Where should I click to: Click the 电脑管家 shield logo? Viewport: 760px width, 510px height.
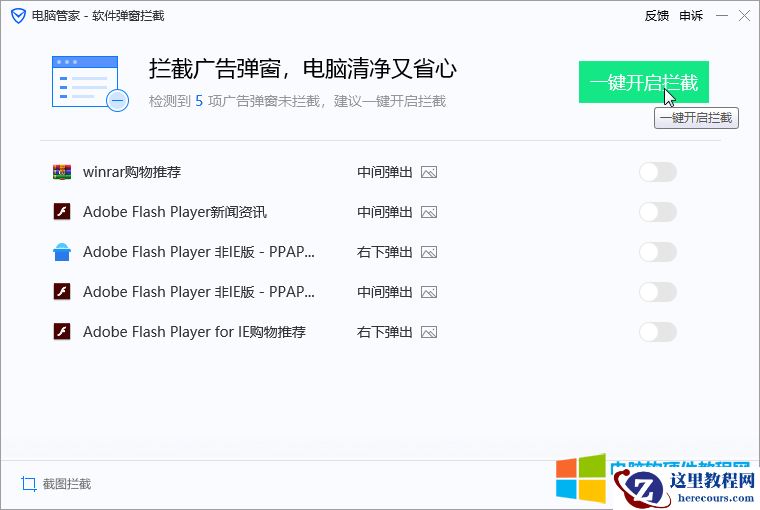coord(18,16)
